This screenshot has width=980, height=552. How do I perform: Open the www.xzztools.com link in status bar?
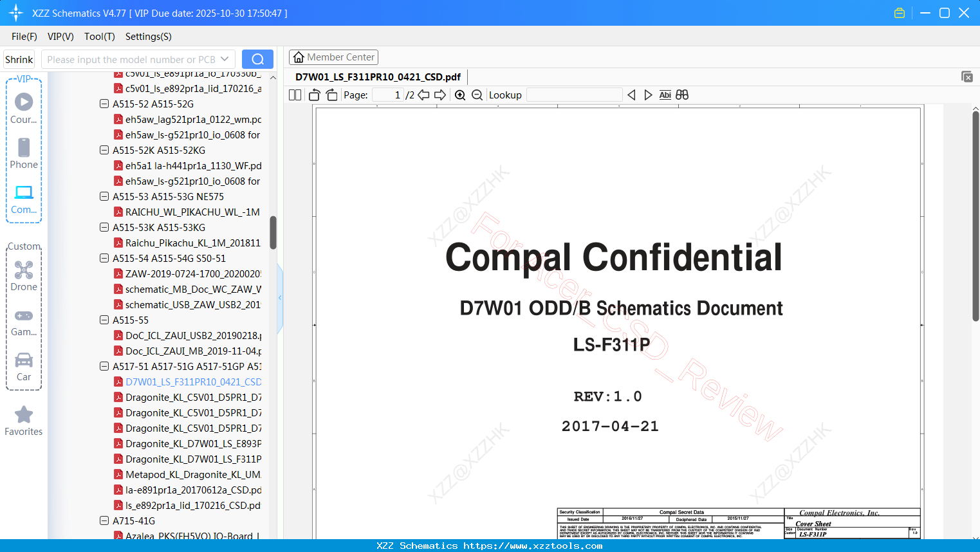[533, 546]
